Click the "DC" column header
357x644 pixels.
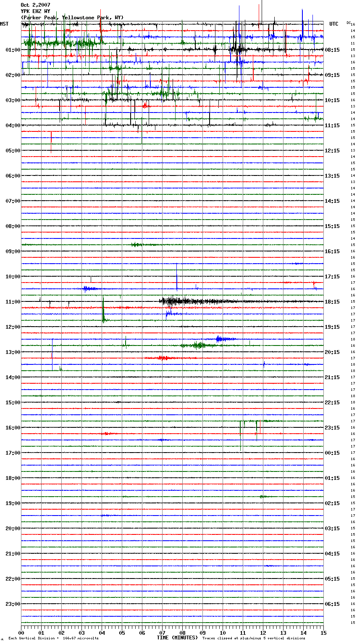click(349, 23)
